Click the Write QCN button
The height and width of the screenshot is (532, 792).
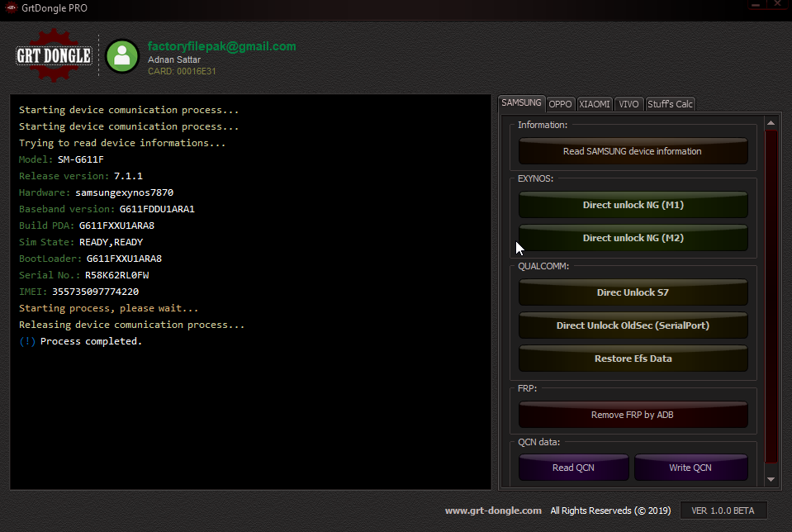click(x=690, y=468)
